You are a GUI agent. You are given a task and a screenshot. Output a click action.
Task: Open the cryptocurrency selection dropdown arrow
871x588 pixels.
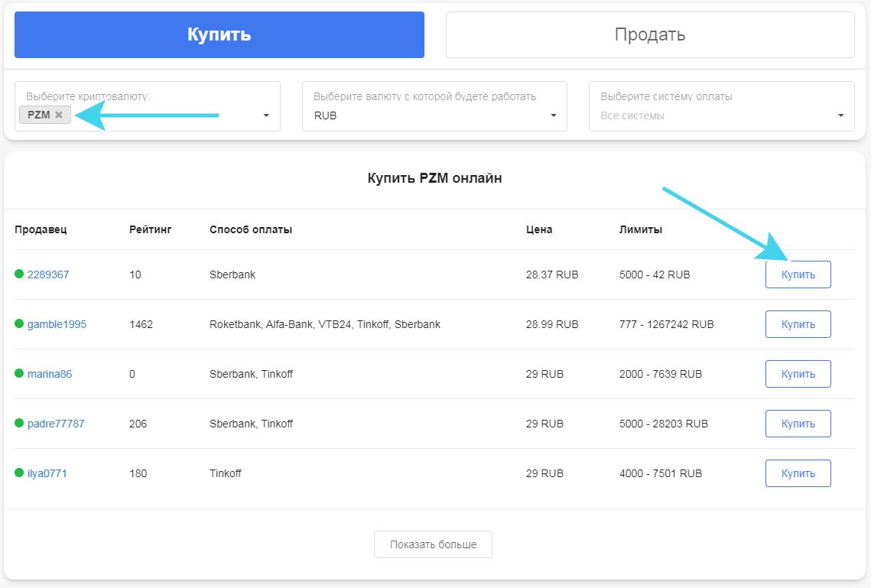point(266,115)
